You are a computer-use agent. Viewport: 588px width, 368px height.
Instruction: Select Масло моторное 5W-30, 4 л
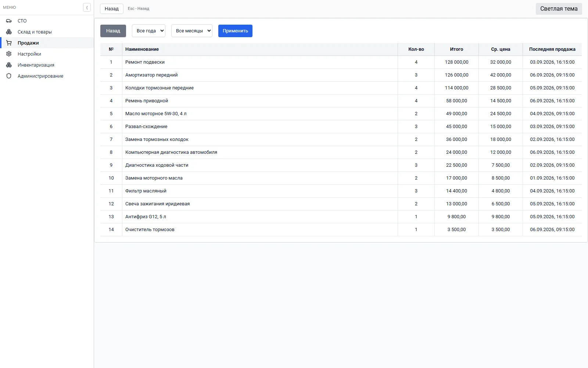156,114
